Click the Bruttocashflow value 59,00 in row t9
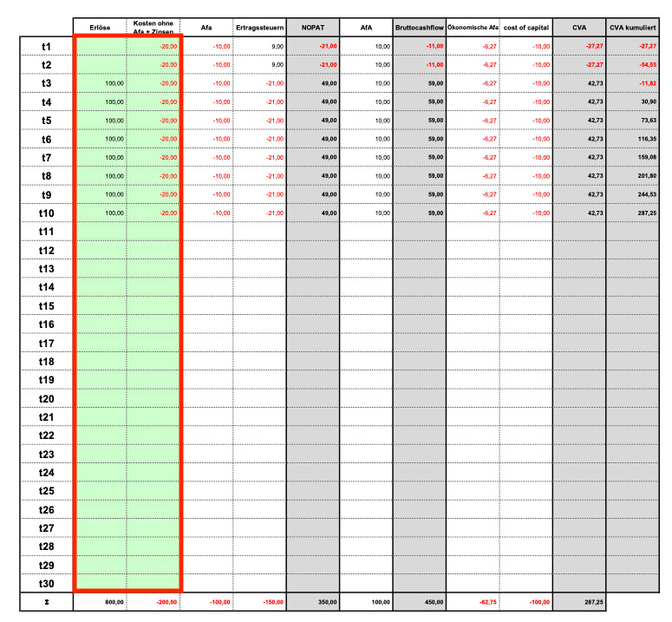This screenshot has height=622, width=672. point(435,194)
